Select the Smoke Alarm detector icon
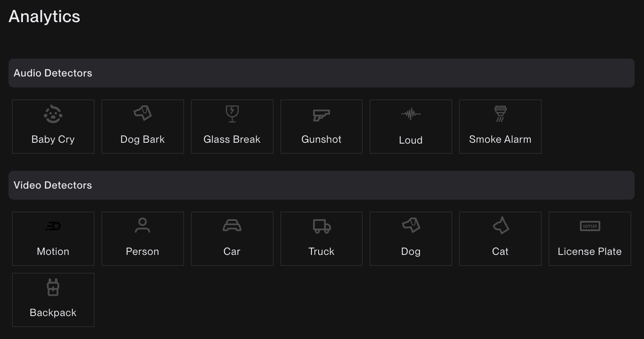The height and width of the screenshot is (339, 644). [500, 114]
